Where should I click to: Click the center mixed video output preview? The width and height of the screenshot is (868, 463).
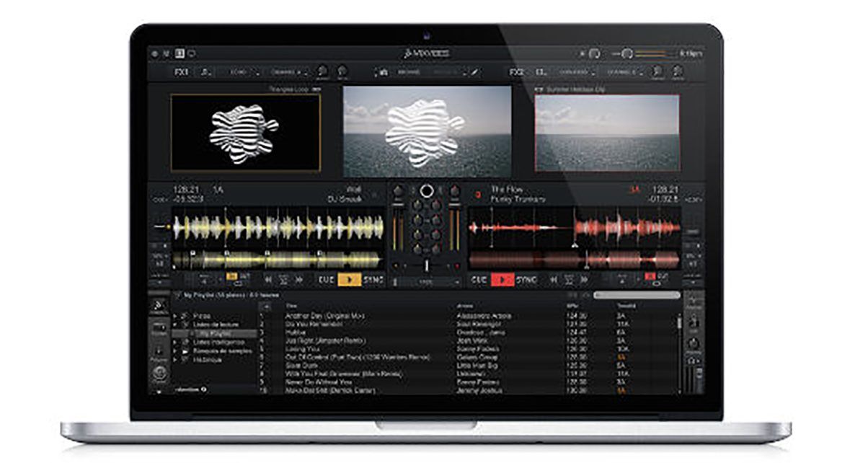pyautogui.click(x=427, y=131)
